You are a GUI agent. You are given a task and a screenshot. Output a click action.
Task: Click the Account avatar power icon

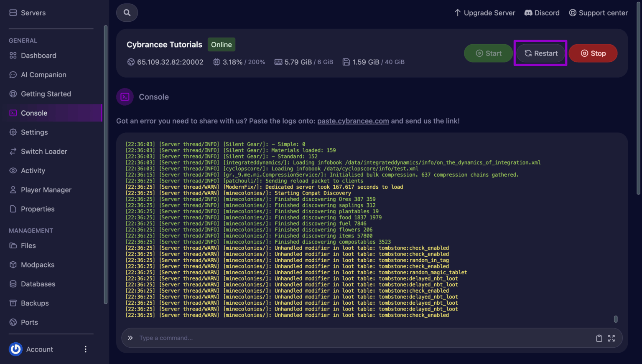point(16,349)
